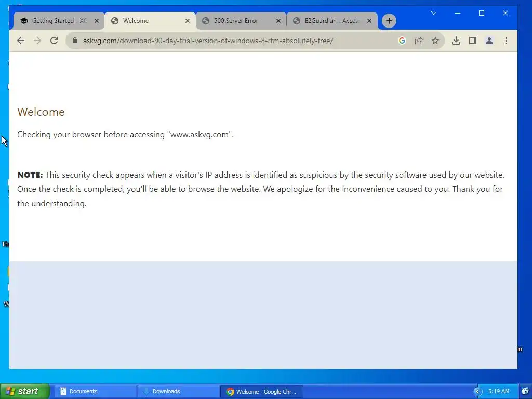This screenshot has width=532, height=399.
Task: Click the 5:19 AM clock
Action: click(498, 391)
